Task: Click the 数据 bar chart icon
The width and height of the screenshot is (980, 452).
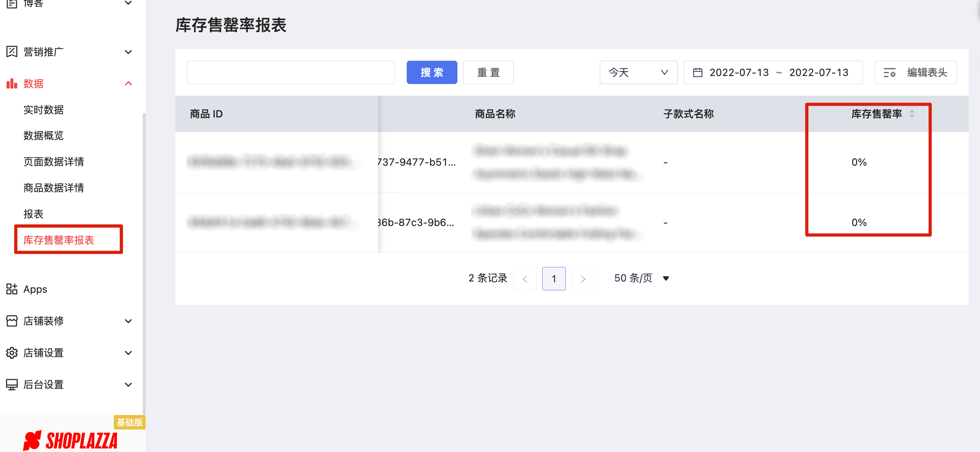Action: (x=11, y=83)
